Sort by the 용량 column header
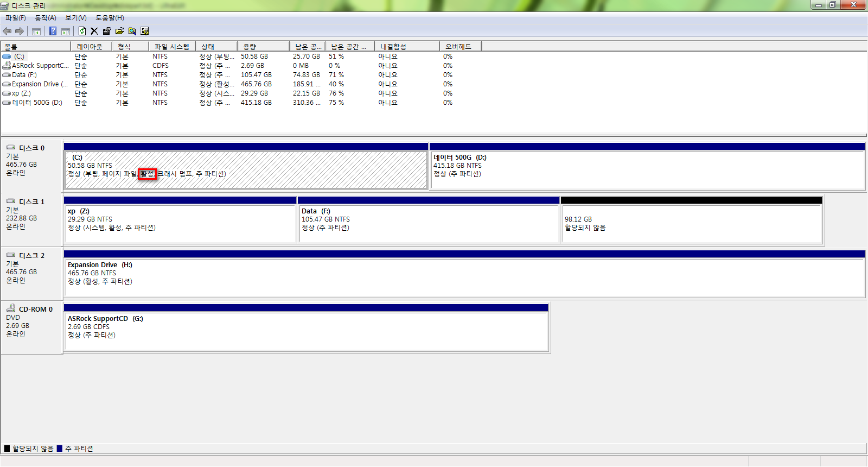The width and height of the screenshot is (868, 467). (263, 47)
